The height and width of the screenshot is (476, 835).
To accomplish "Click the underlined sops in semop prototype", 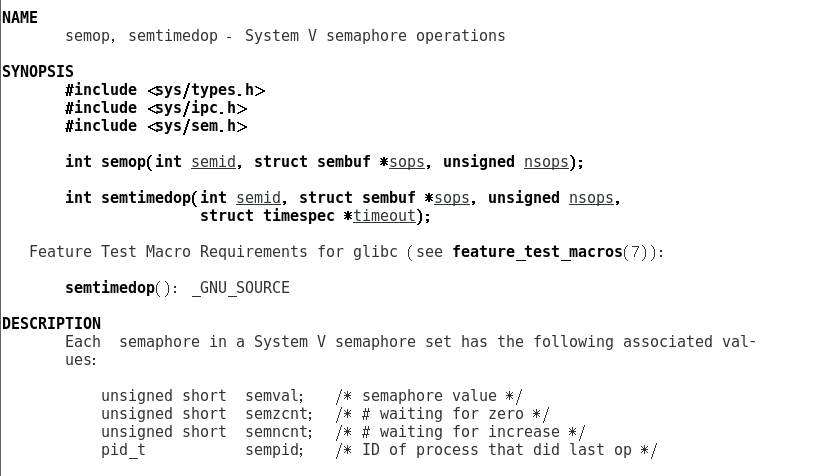I will click(407, 162).
